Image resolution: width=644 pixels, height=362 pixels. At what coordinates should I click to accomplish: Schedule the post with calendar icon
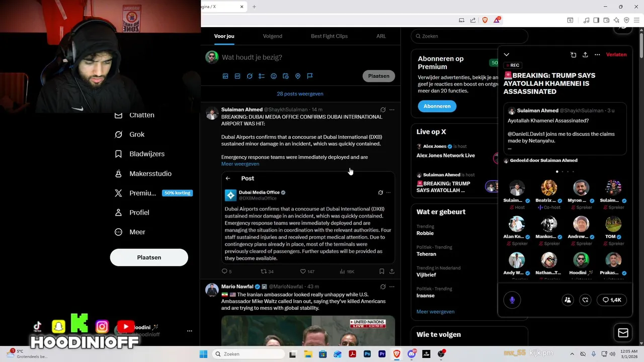tap(286, 76)
